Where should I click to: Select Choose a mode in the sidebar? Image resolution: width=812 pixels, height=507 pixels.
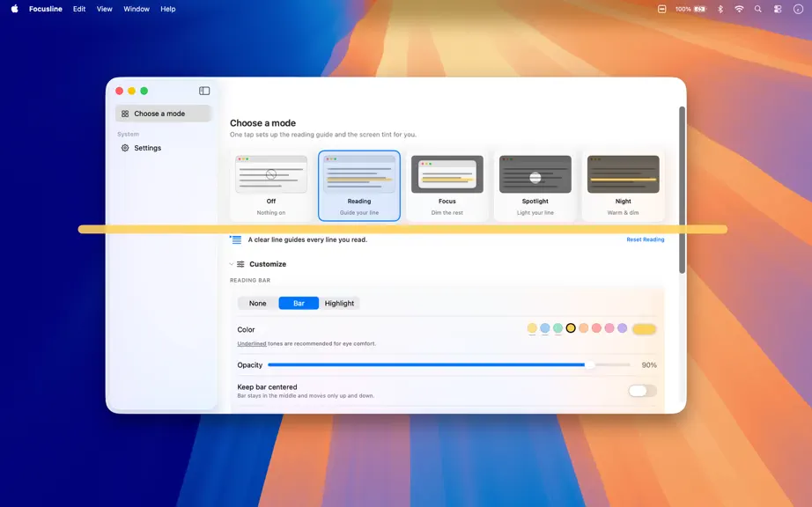click(163, 114)
